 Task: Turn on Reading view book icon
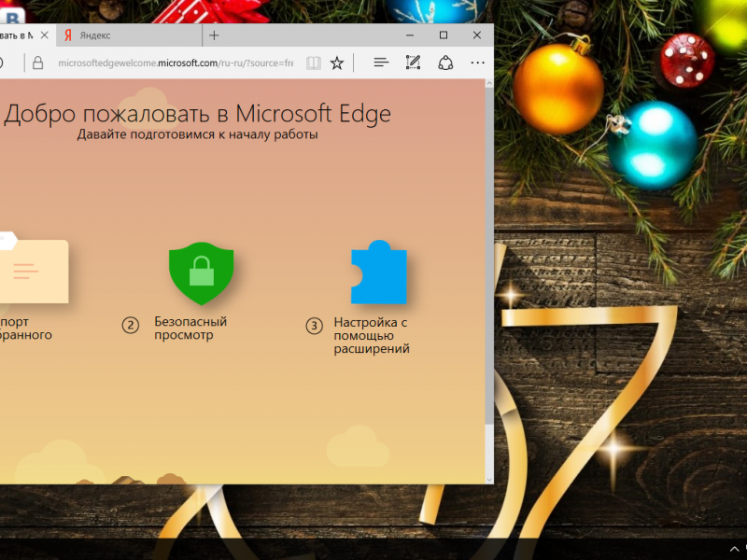[x=314, y=63]
